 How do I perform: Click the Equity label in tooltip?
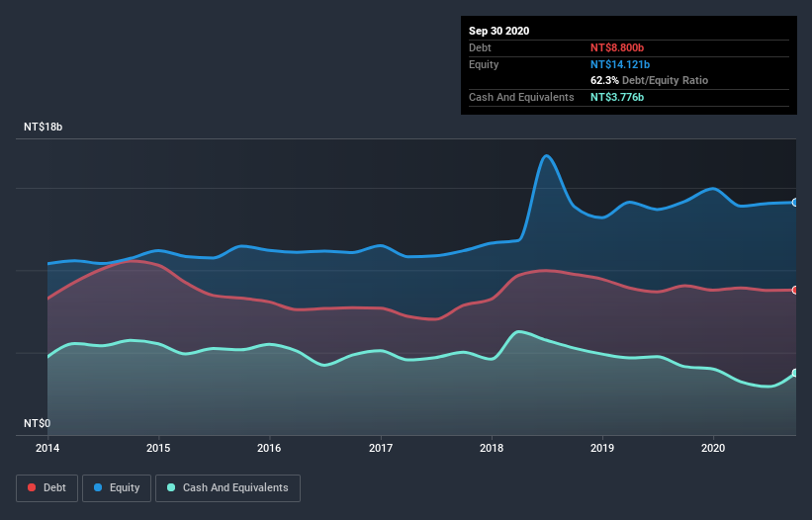coord(484,64)
